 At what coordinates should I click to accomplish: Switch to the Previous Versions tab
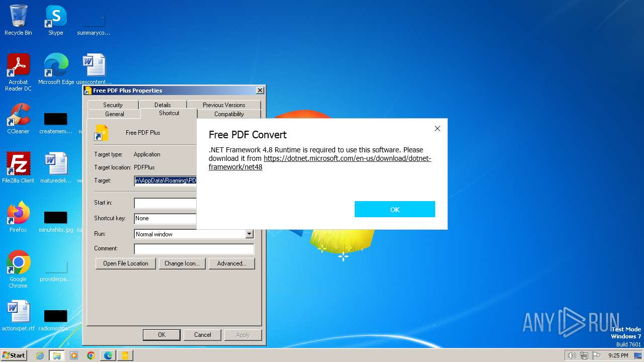[224, 105]
